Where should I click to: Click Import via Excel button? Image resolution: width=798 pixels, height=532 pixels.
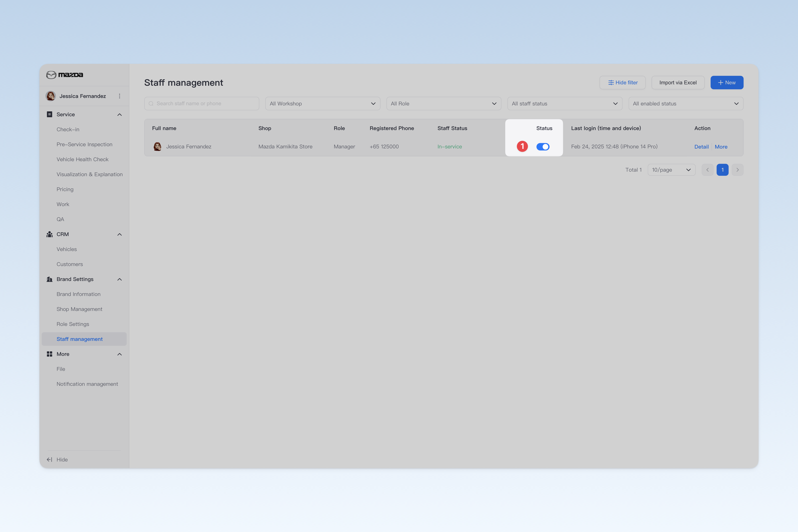[x=678, y=82]
